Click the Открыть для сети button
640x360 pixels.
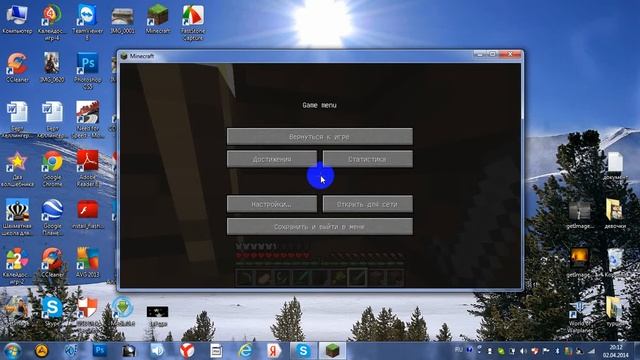(367, 204)
